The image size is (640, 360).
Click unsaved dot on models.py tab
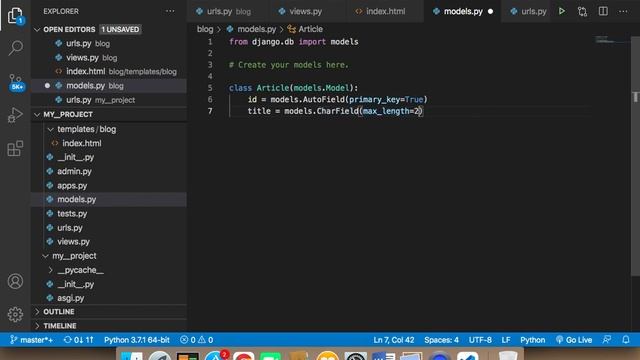[x=491, y=11]
